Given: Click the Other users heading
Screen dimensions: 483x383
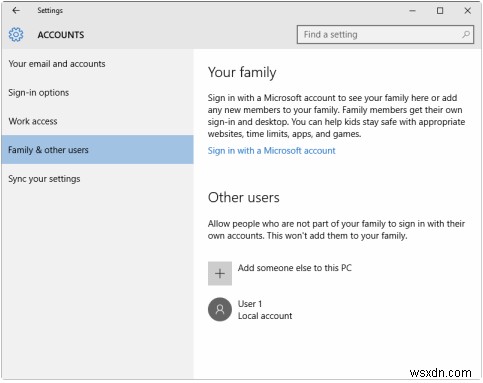Looking at the screenshot, I should pyautogui.click(x=244, y=198).
